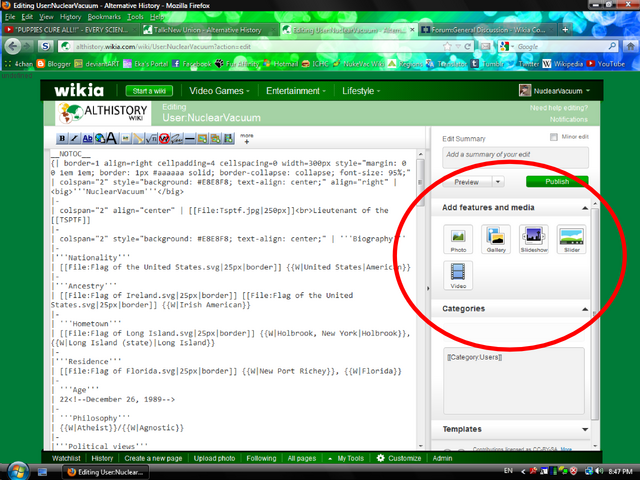Apply bold formatting in editor toolbar
Screen dimensions: 640x480
pyautogui.click(x=62, y=138)
